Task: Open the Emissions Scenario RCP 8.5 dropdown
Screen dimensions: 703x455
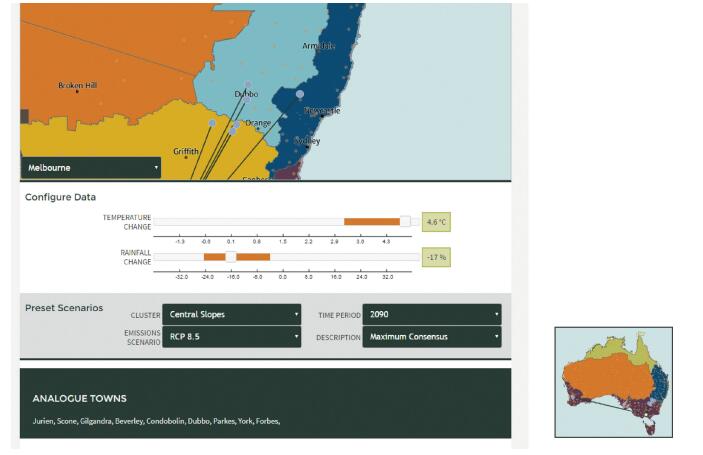Action: (x=231, y=337)
